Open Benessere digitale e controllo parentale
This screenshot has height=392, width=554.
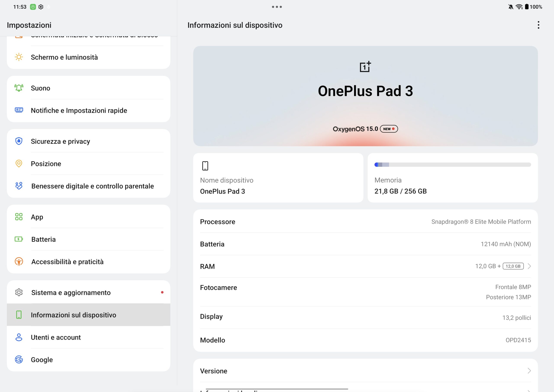[89, 186]
